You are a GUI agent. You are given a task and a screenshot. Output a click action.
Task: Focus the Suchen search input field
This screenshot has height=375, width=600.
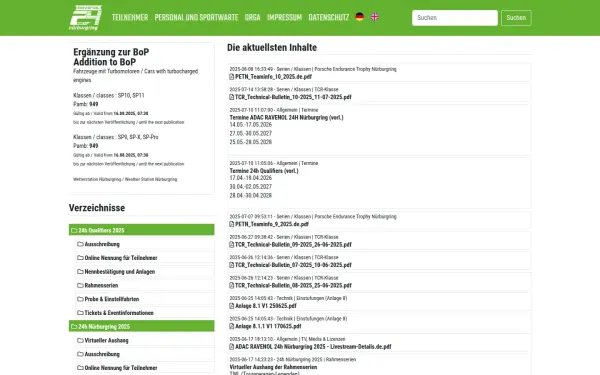pyautogui.click(x=455, y=18)
